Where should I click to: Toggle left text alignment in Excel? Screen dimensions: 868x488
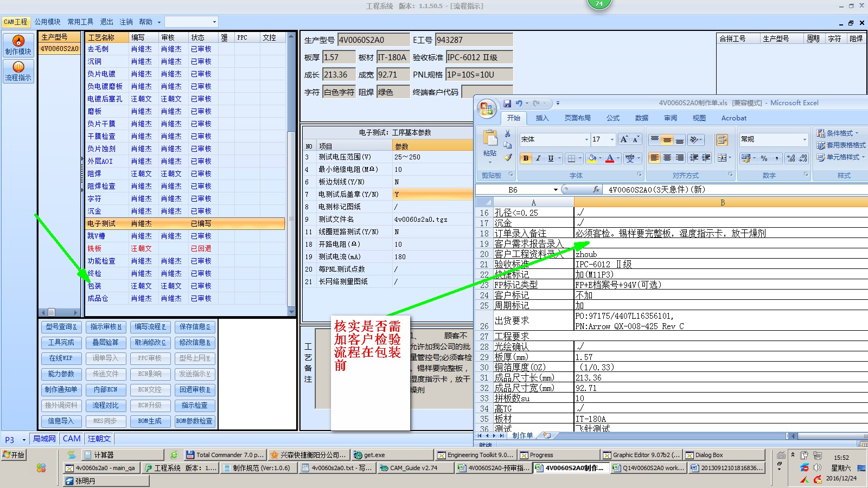[x=655, y=158]
